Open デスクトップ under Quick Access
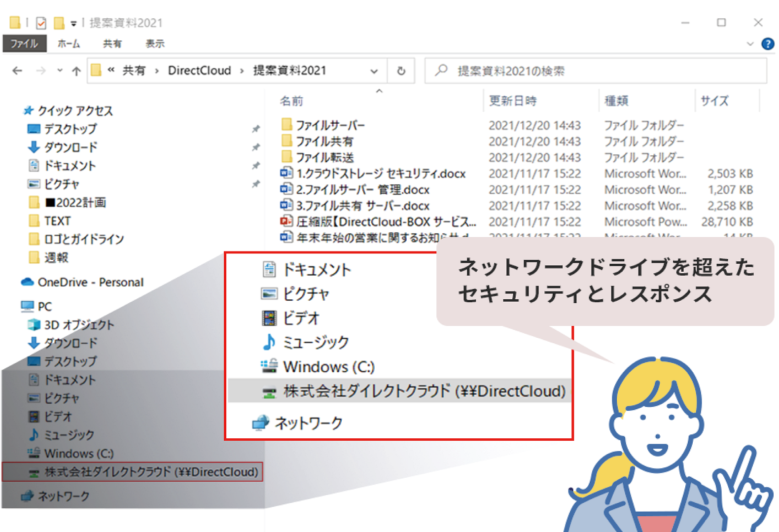The image size is (779, 532). point(70,129)
